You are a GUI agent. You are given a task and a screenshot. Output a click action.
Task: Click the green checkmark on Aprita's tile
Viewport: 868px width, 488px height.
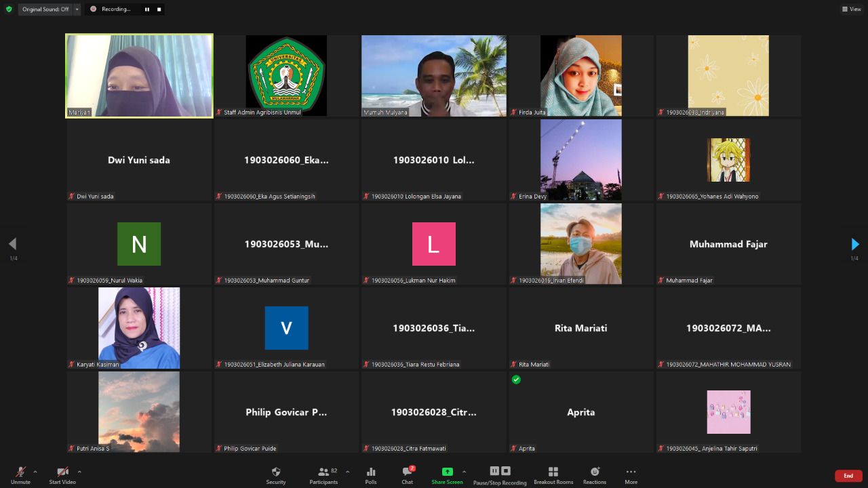(x=516, y=380)
